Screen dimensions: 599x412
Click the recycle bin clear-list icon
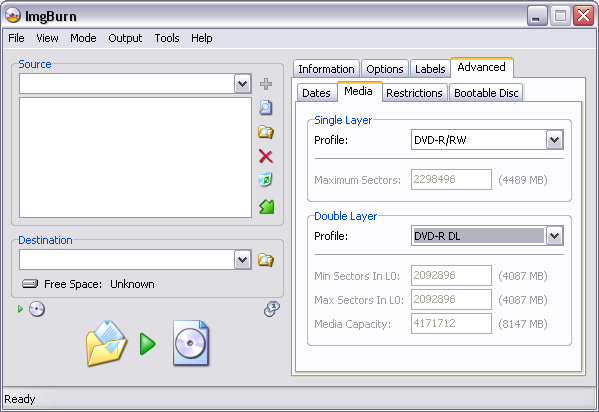(266, 180)
